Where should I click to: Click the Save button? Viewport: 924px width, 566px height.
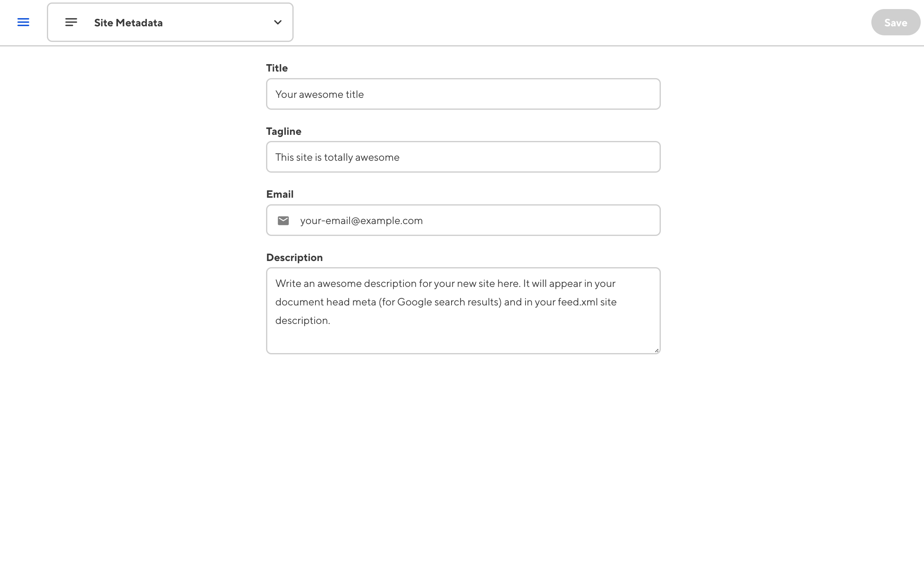(x=896, y=22)
